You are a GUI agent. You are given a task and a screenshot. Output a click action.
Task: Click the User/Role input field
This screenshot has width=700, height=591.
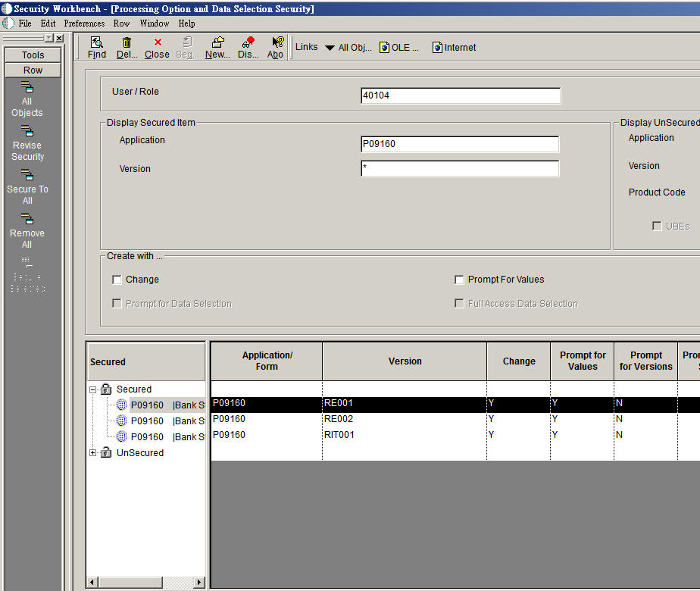click(x=460, y=95)
